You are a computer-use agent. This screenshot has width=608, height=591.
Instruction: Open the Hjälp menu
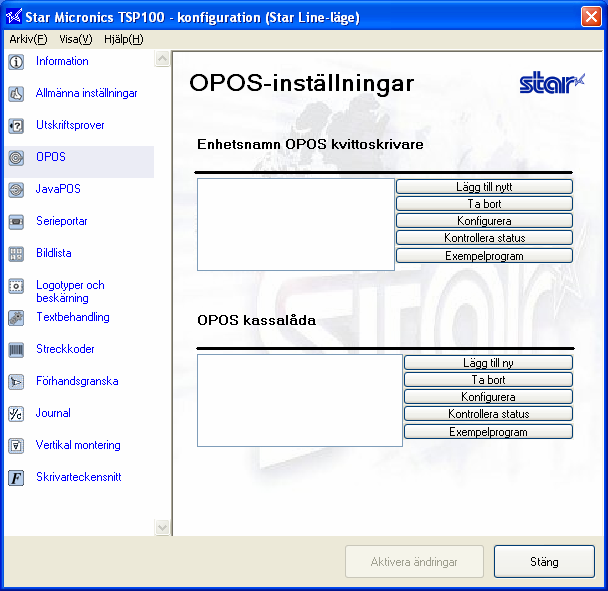click(124, 39)
